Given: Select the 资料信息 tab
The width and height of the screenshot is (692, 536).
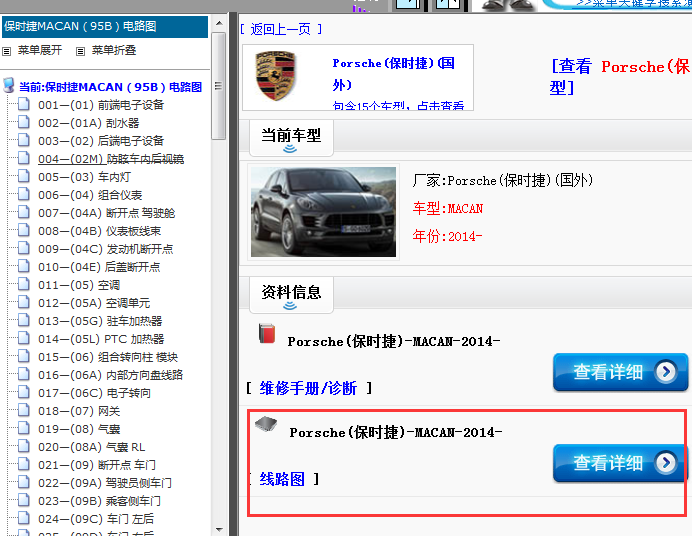Looking at the screenshot, I should [x=291, y=294].
